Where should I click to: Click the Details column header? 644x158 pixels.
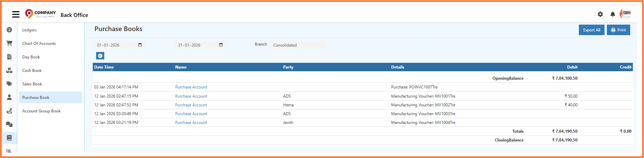tap(398, 67)
